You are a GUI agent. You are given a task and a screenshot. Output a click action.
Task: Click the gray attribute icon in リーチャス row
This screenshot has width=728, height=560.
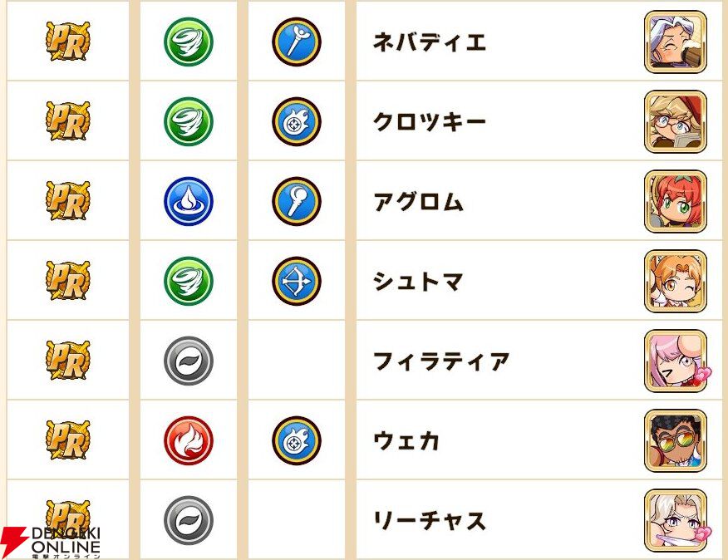(x=189, y=520)
